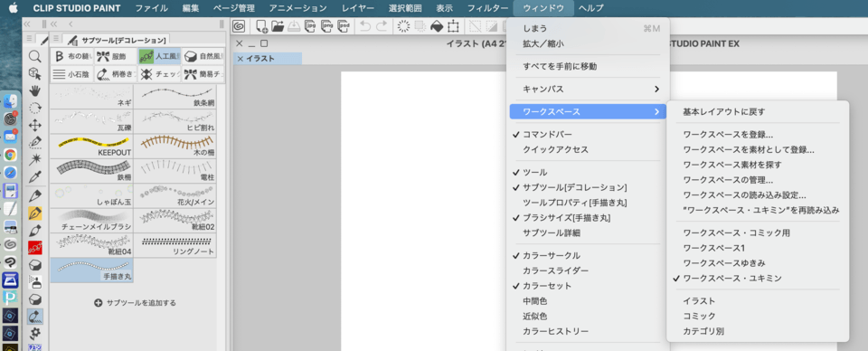Select the Airbrush spray tool
This screenshot has width=868, height=351.
[35, 282]
